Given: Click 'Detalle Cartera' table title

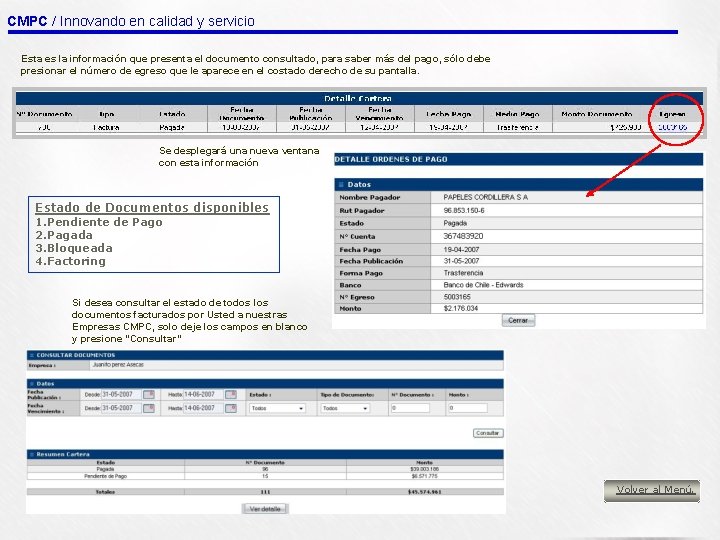Looking at the screenshot, I should coord(358,98).
